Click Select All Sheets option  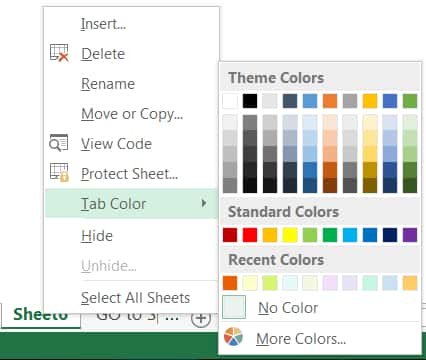click(135, 298)
